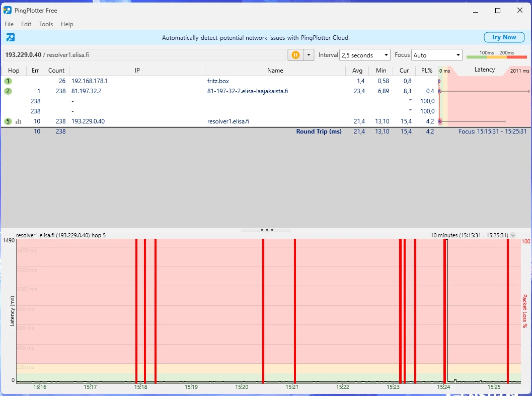Sort by the PL% column header
This screenshot has width=532, height=396.
[x=427, y=71]
